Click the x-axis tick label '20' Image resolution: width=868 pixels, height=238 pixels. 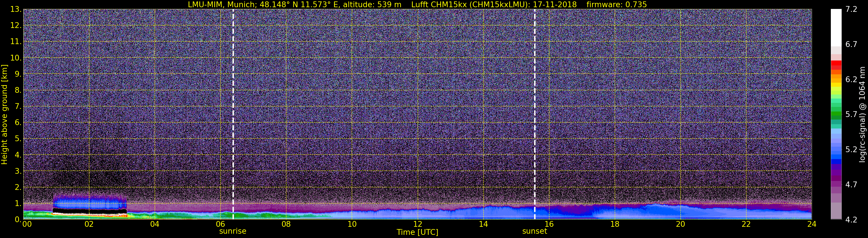[x=680, y=224]
